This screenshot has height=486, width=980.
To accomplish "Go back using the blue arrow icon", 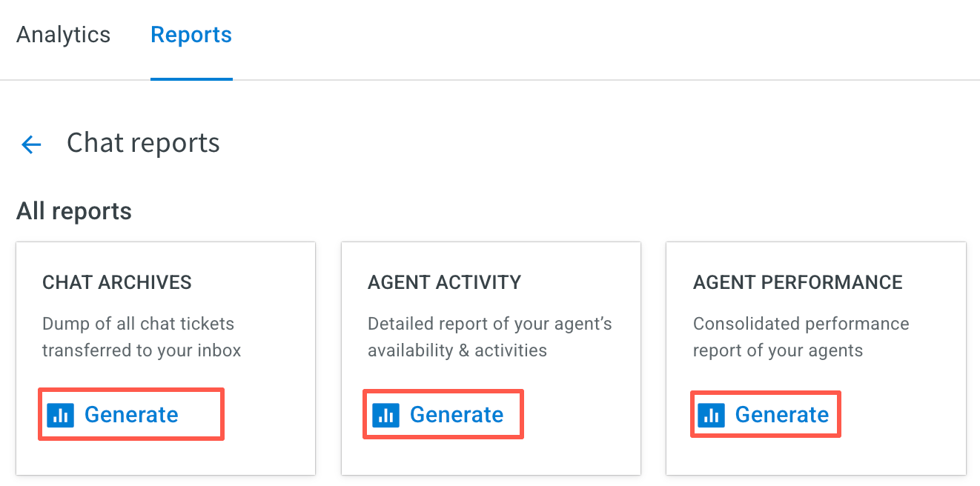I will pyautogui.click(x=31, y=144).
